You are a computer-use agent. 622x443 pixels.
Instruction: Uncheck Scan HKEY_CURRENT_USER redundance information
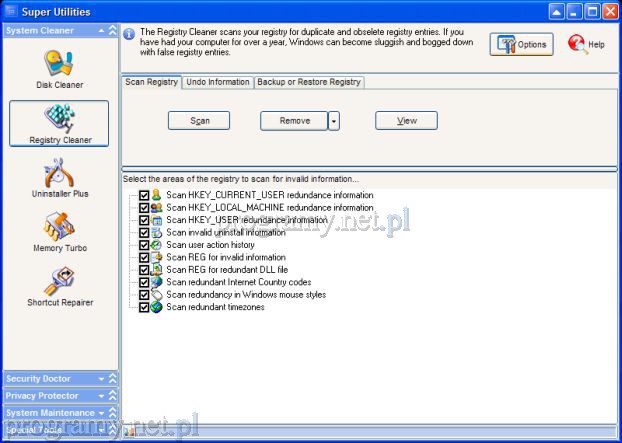144,195
